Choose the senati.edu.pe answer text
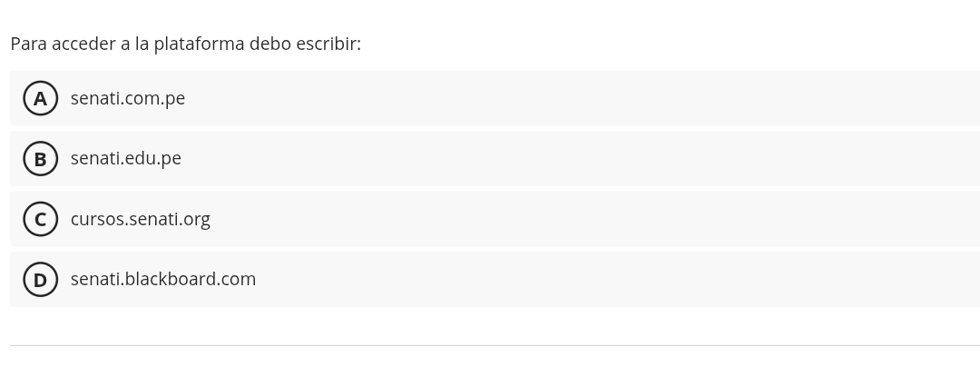Viewport: 980px width, 387px height. click(x=125, y=158)
